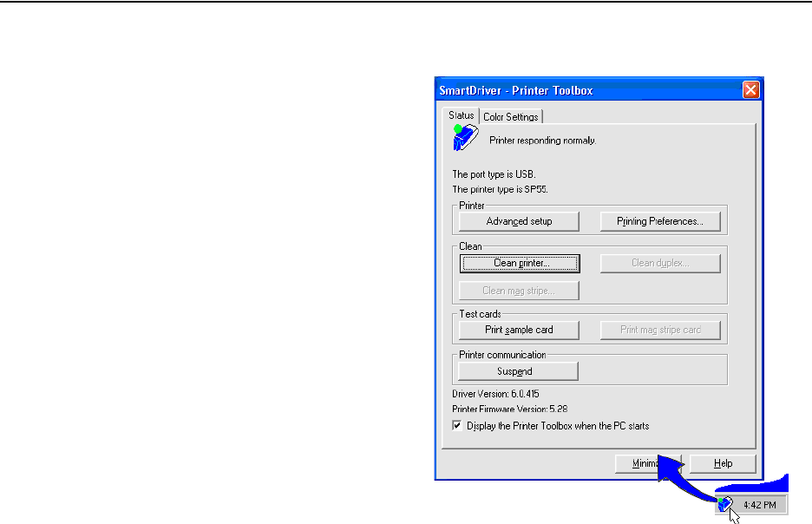Click the SmartDriver printer tray icon
The height and width of the screenshot is (524, 812).
pyautogui.click(x=725, y=504)
